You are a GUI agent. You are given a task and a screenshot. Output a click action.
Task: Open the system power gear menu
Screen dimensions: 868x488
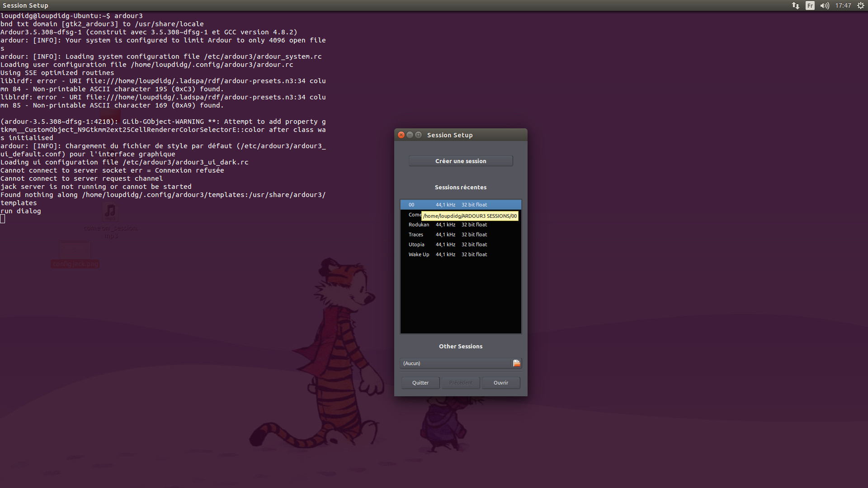861,5
